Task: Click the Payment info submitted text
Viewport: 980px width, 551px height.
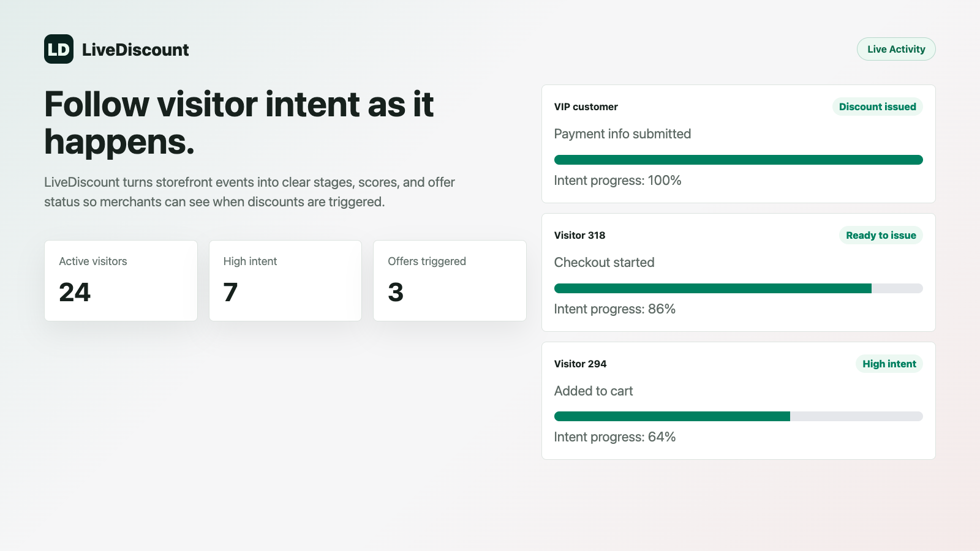Action: pyautogui.click(x=622, y=134)
